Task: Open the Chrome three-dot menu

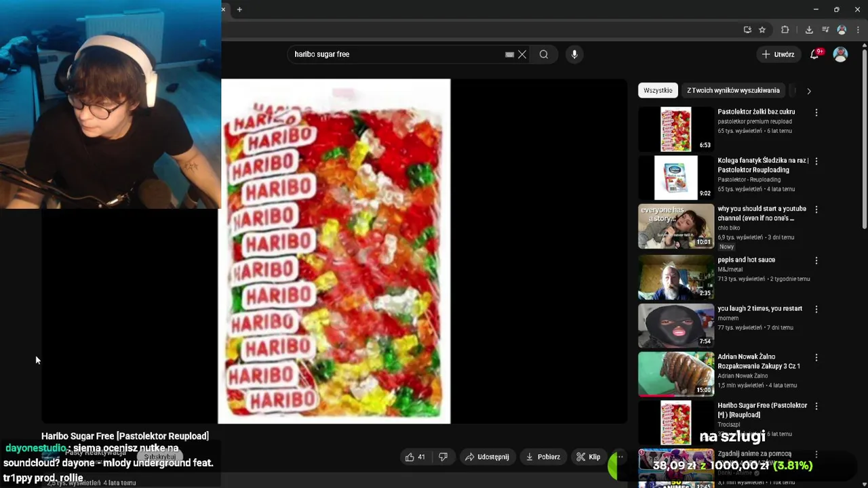Action: click(x=858, y=30)
